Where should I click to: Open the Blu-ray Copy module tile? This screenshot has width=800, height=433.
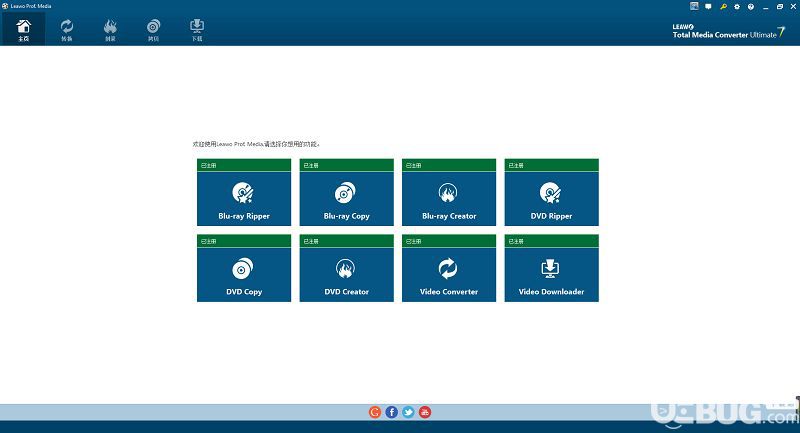(x=346, y=192)
